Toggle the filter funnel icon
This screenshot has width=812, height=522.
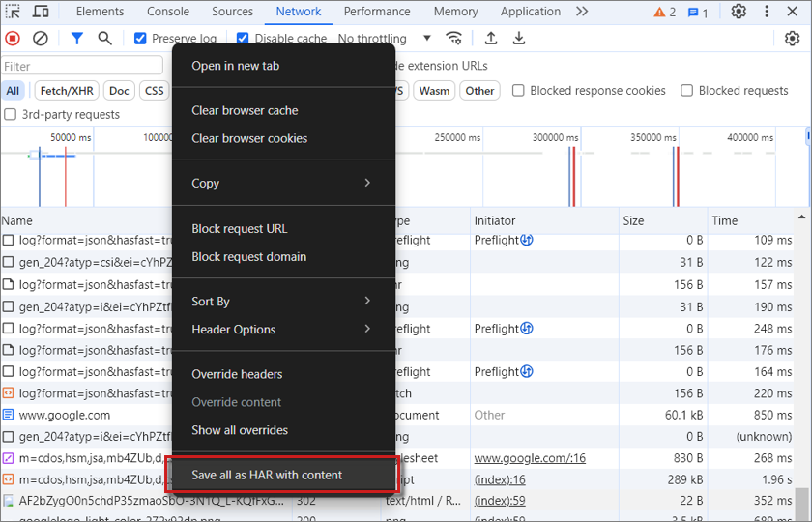click(x=77, y=39)
